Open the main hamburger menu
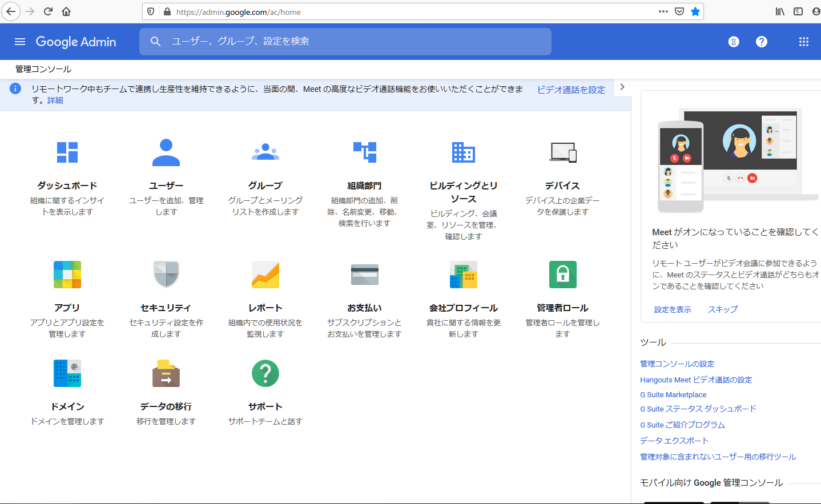Viewport: 821px width, 504px height. (20, 42)
